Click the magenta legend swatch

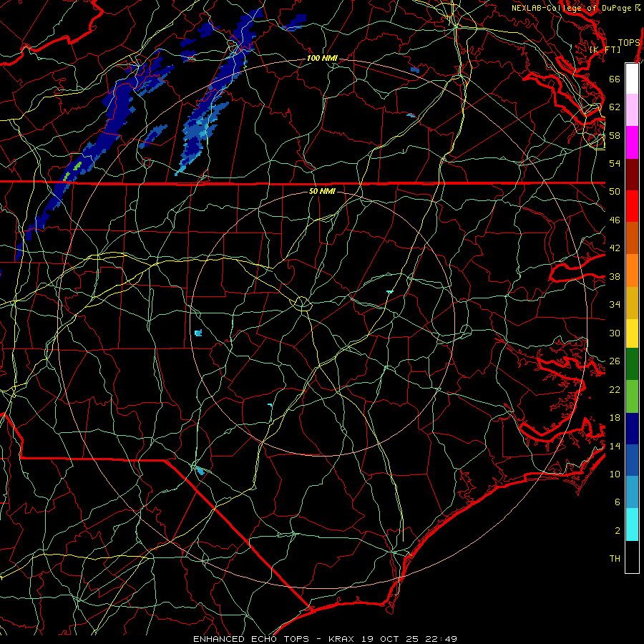[632, 142]
